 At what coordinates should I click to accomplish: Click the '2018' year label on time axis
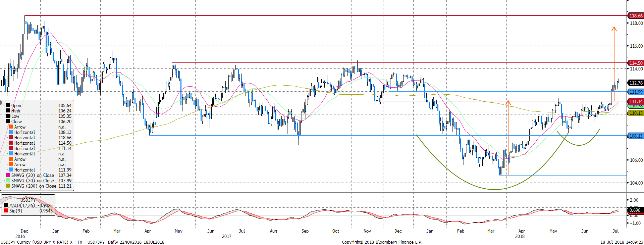pos(520,236)
